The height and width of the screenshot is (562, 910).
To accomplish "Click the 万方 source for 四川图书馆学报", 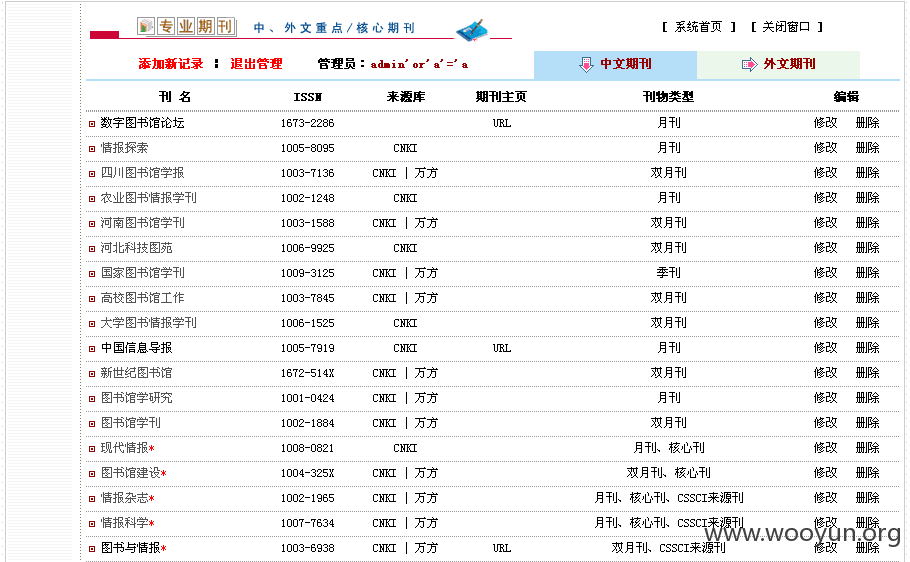I will [426, 173].
